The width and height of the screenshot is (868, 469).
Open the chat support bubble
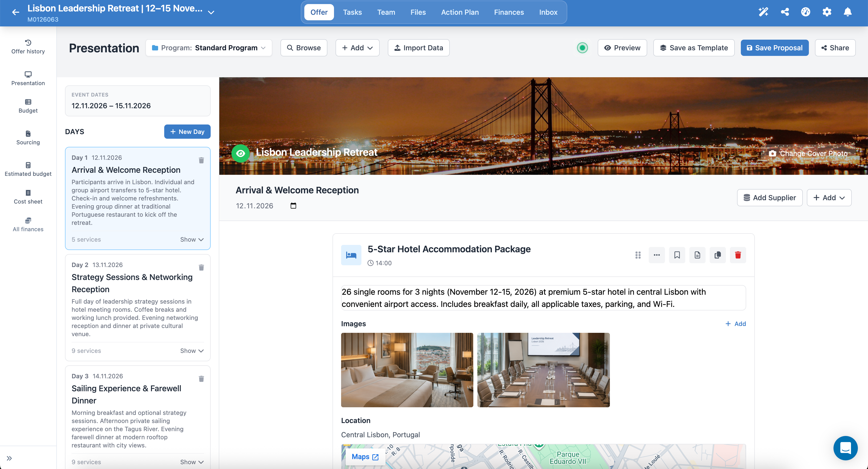point(845,448)
